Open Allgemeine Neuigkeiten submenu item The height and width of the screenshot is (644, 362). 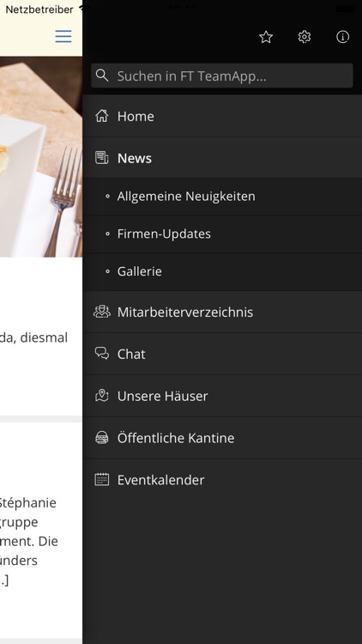coord(222,197)
